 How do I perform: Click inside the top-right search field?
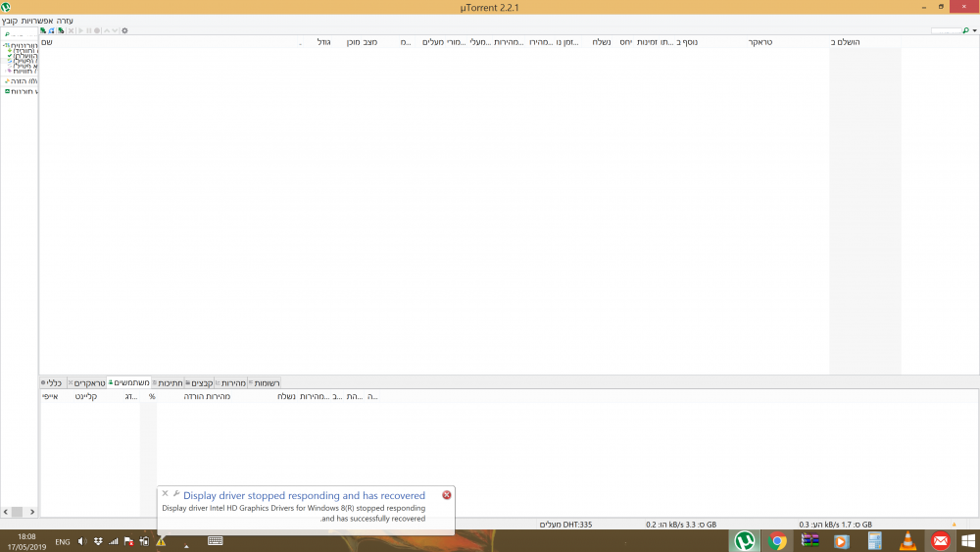click(x=946, y=30)
